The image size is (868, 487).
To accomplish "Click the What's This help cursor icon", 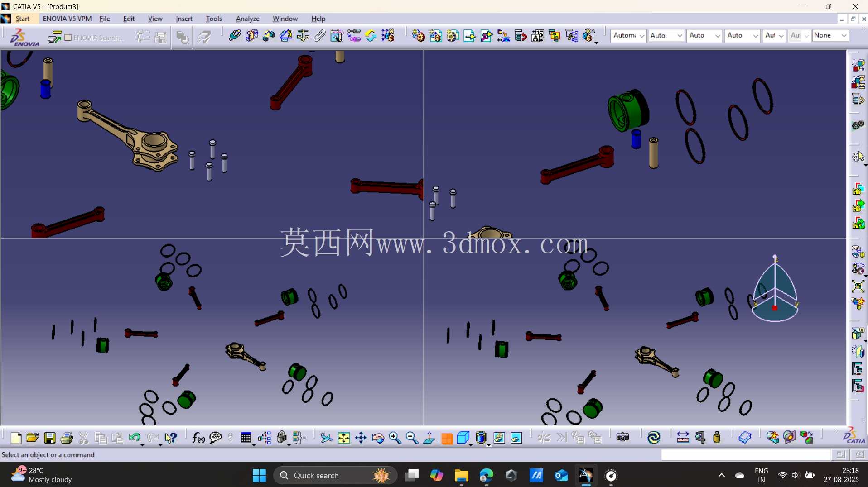I will point(171,438).
